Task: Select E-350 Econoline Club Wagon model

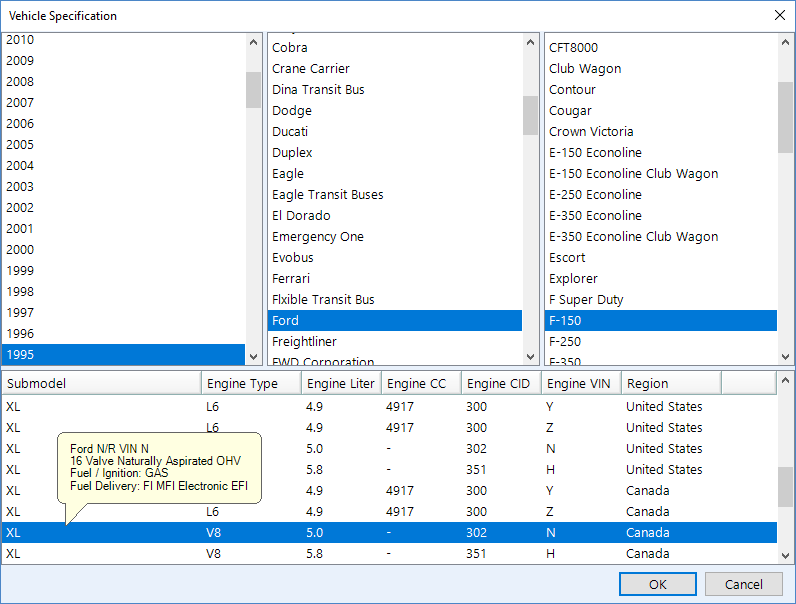Action: pyautogui.click(x=661, y=237)
